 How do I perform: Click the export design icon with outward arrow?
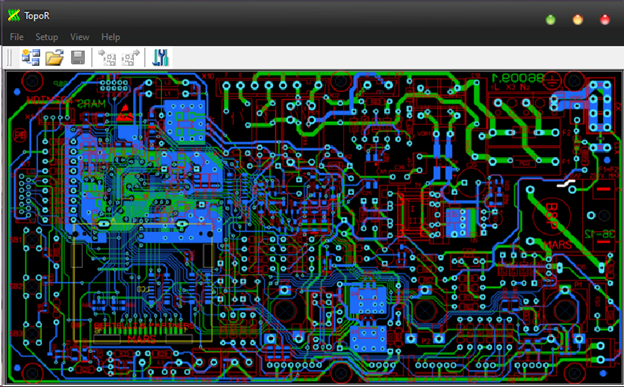[x=131, y=57]
